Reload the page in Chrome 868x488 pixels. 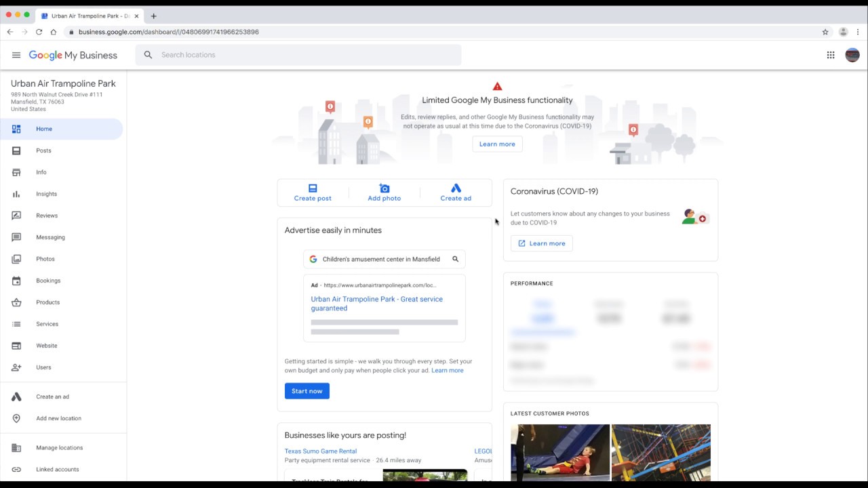point(39,32)
